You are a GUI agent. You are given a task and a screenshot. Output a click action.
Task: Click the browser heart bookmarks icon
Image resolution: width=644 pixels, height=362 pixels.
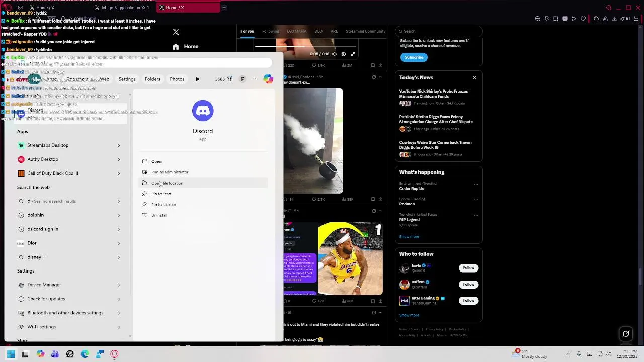click(583, 19)
